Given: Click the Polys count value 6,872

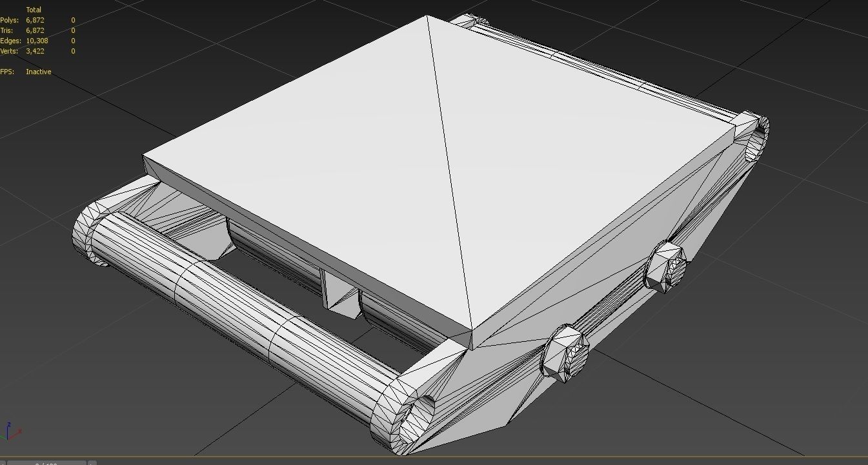Looking at the screenshot, I should [35, 20].
